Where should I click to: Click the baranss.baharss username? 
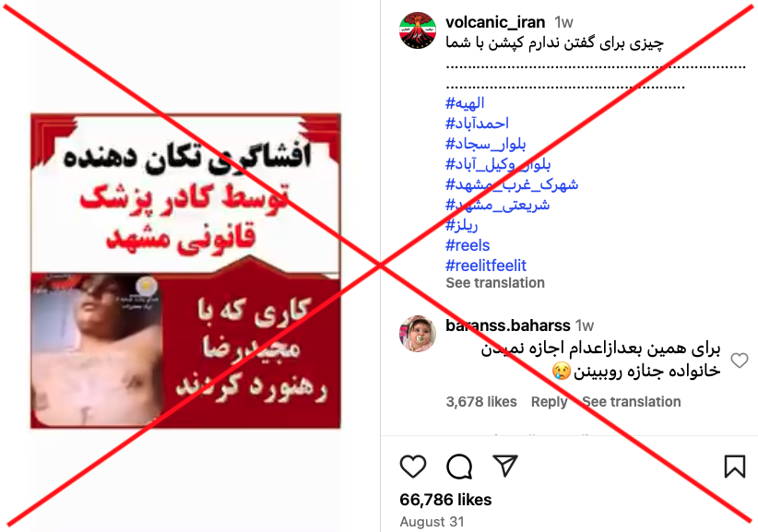click(507, 325)
